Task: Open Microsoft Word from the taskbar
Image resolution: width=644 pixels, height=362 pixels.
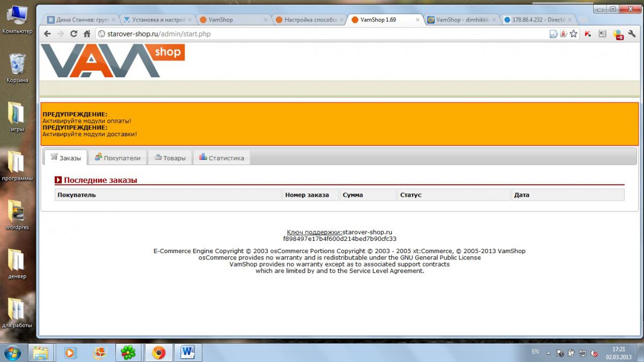Action: pos(188,352)
